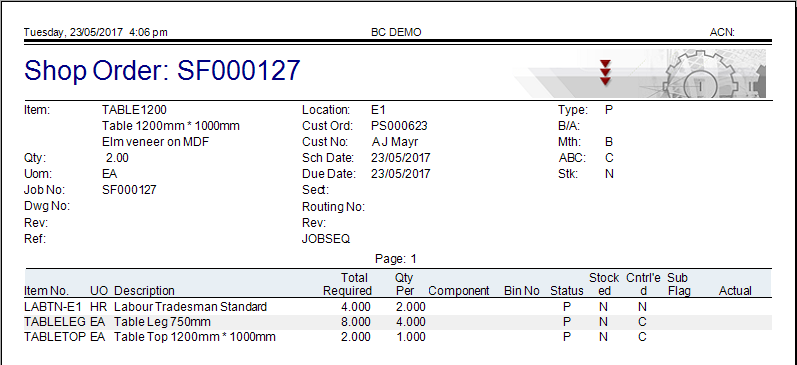Click the ACN: label

point(722,33)
